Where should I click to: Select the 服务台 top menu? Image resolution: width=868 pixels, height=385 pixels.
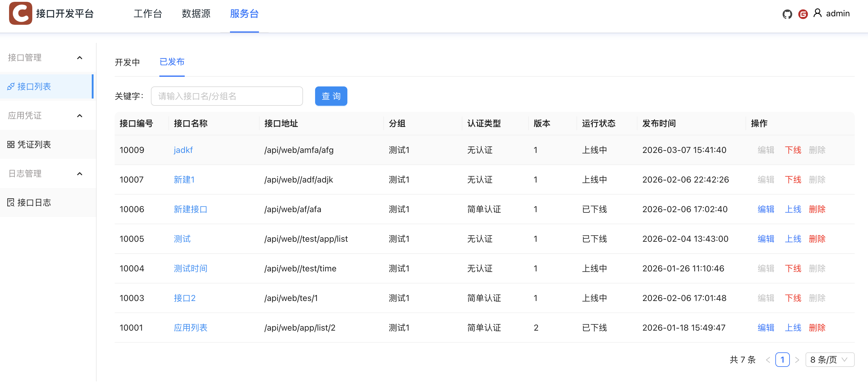(x=244, y=14)
